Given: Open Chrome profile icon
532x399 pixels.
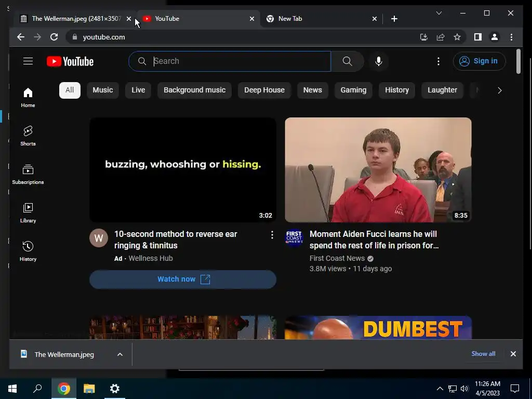Looking at the screenshot, I should (495, 37).
